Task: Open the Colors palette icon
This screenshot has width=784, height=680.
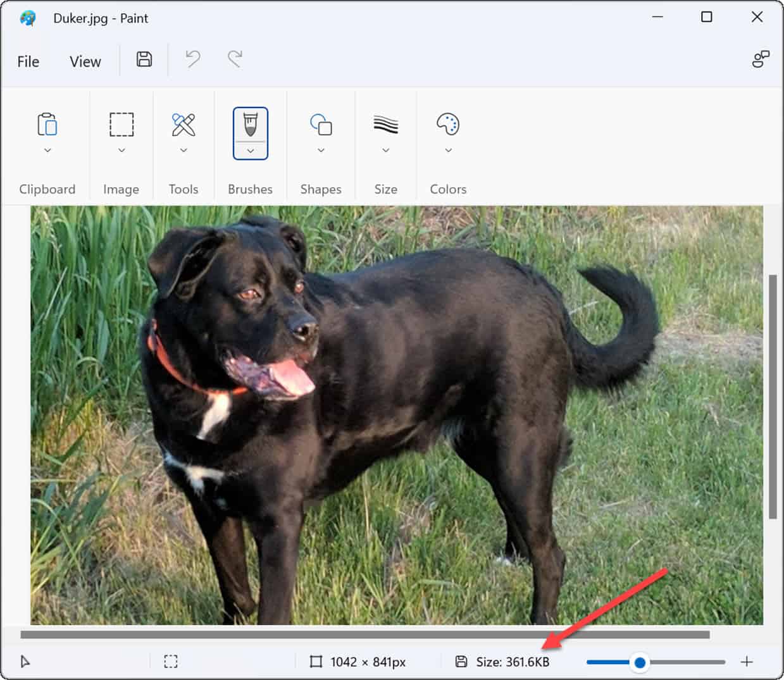Action: tap(448, 125)
